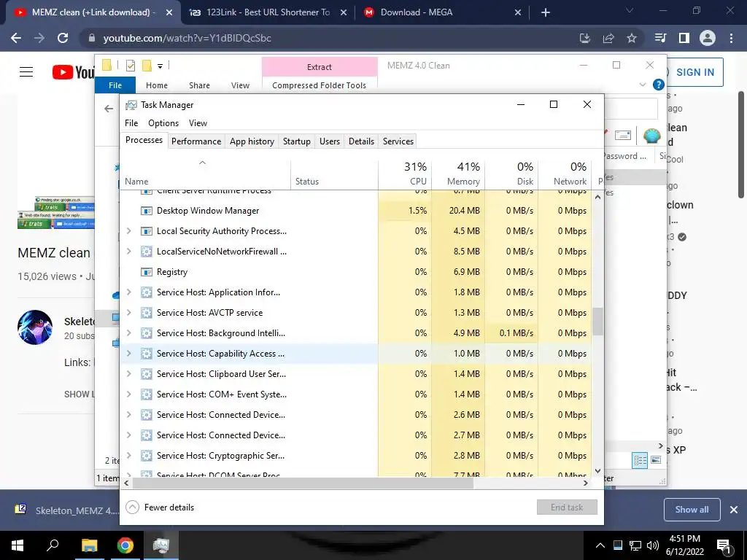Switch to the Performance tab in Task Manager

196,141
